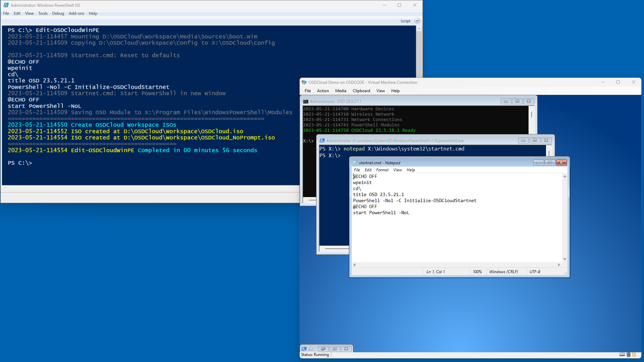Click the mouse icon in VM status bar

pos(628,355)
